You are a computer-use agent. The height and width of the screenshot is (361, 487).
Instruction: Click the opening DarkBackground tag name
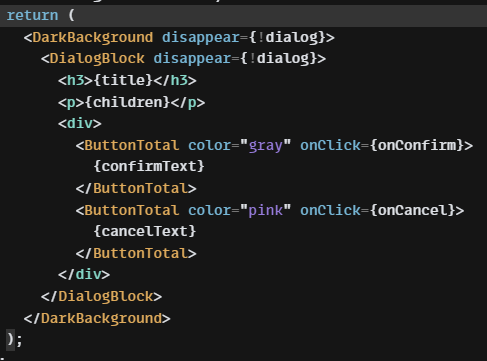pos(93,37)
